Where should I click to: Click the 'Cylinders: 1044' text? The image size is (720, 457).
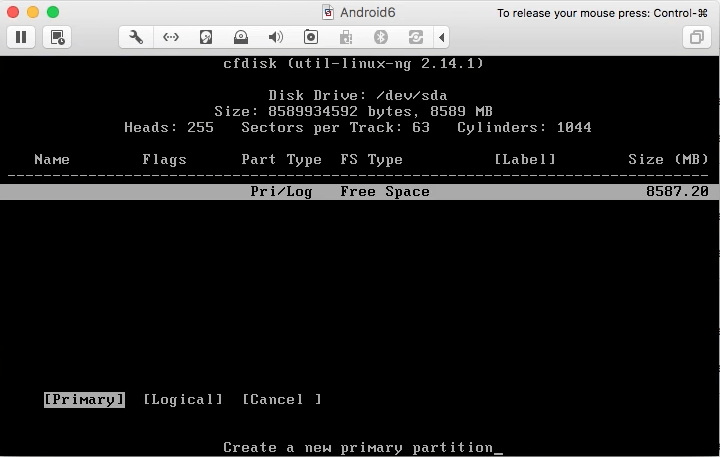pos(524,127)
